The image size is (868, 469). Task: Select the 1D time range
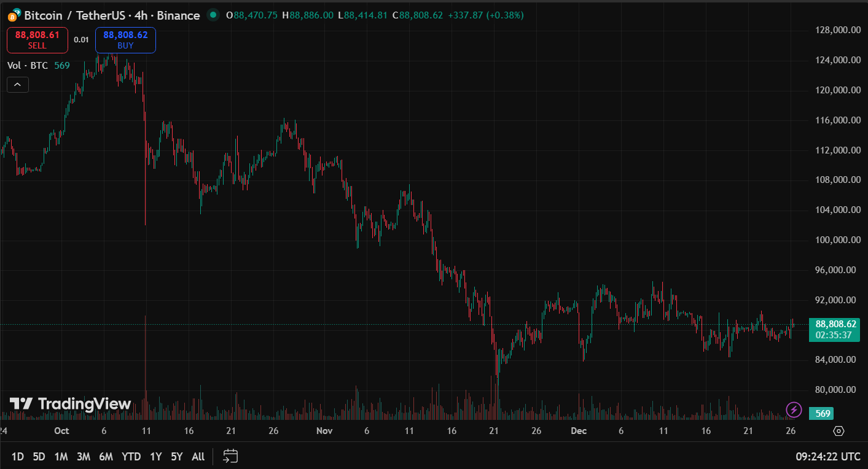click(18, 456)
